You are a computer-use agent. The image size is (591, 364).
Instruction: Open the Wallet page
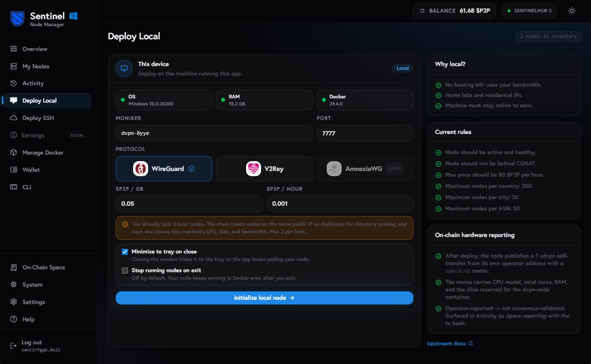(48, 170)
